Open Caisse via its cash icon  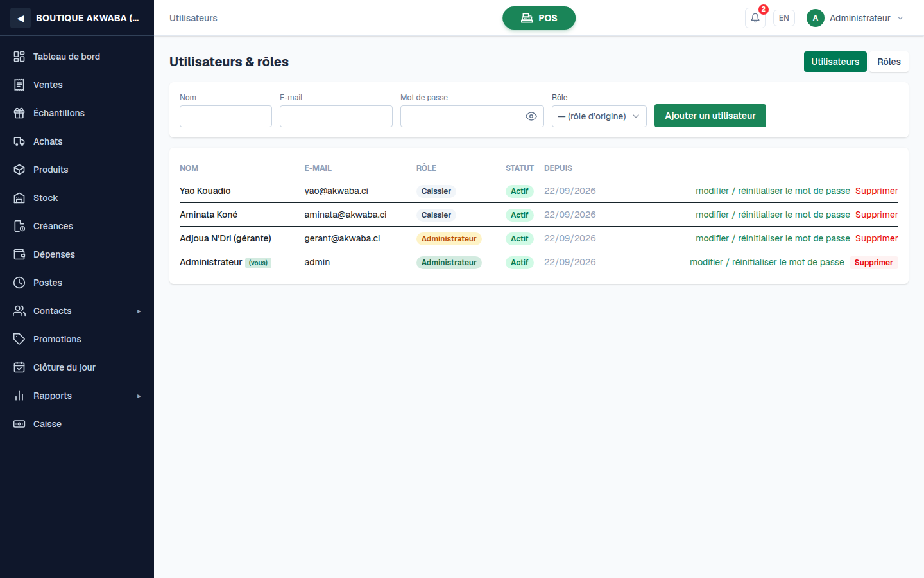coord(19,424)
